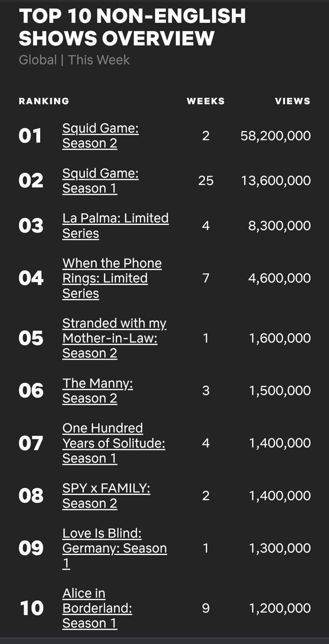Open SPY x FAMILY: Season 2 link
The image size is (329, 644).
coord(106,496)
